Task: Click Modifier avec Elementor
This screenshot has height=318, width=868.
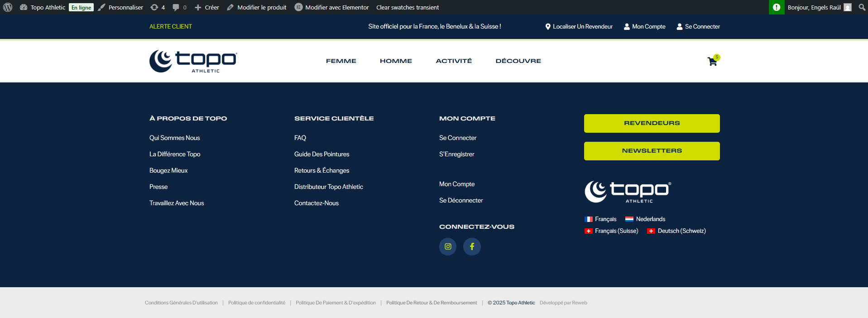Action: [331, 7]
